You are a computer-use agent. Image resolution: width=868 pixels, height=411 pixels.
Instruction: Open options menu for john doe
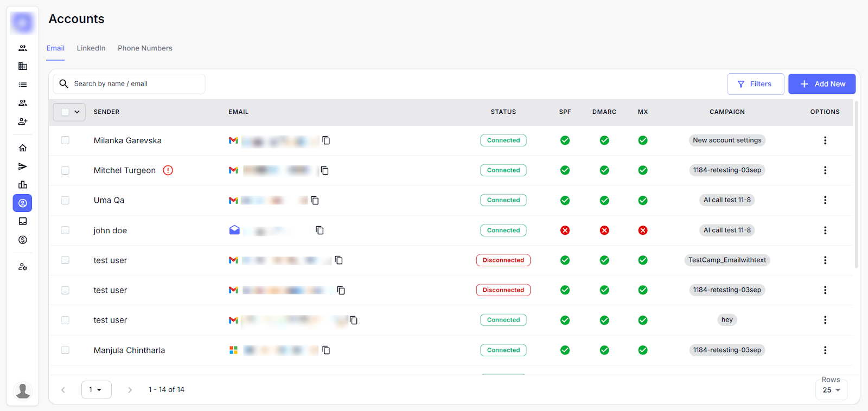tap(825, 230)
